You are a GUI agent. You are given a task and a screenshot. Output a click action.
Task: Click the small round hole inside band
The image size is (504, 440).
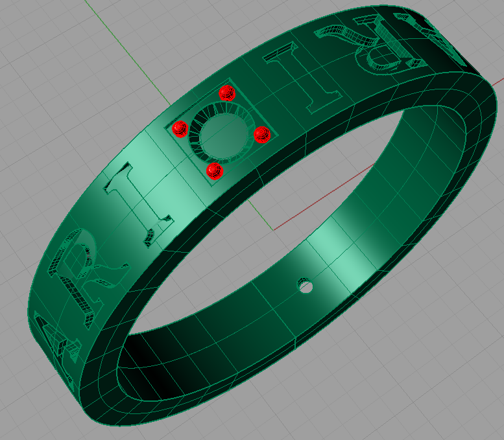click(x=304, y=284)
